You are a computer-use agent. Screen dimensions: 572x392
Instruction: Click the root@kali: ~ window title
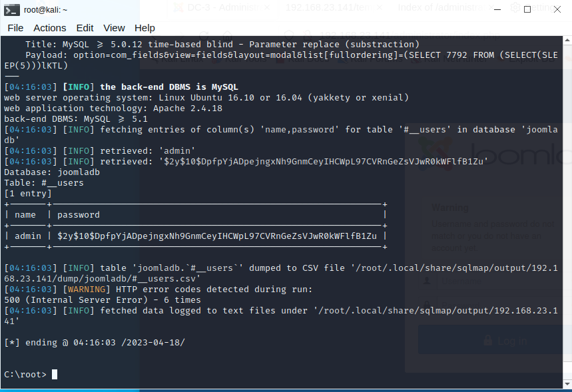[x=45, y=10]
